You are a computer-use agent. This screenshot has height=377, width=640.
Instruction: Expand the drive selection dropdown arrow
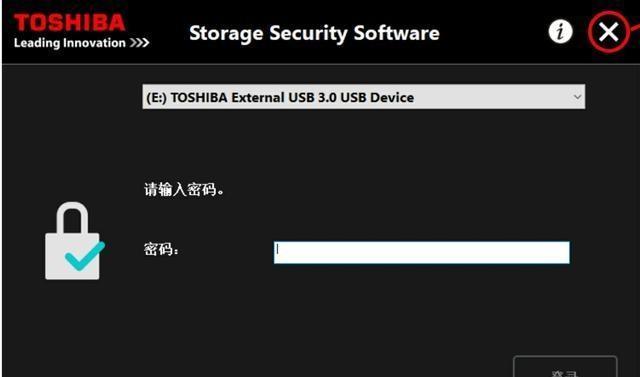[x=577, y=97]
